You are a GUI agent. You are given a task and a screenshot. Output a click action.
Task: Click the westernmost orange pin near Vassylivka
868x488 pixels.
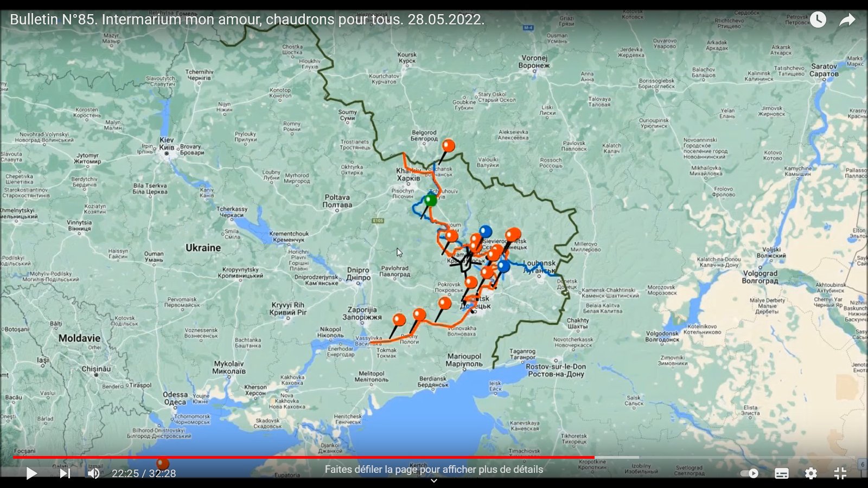[x=399, y=319]
